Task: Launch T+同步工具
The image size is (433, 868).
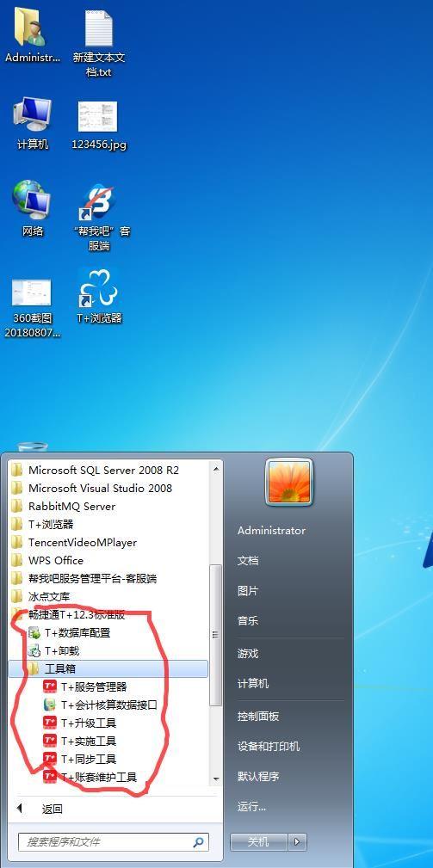Action: (80, 759)
